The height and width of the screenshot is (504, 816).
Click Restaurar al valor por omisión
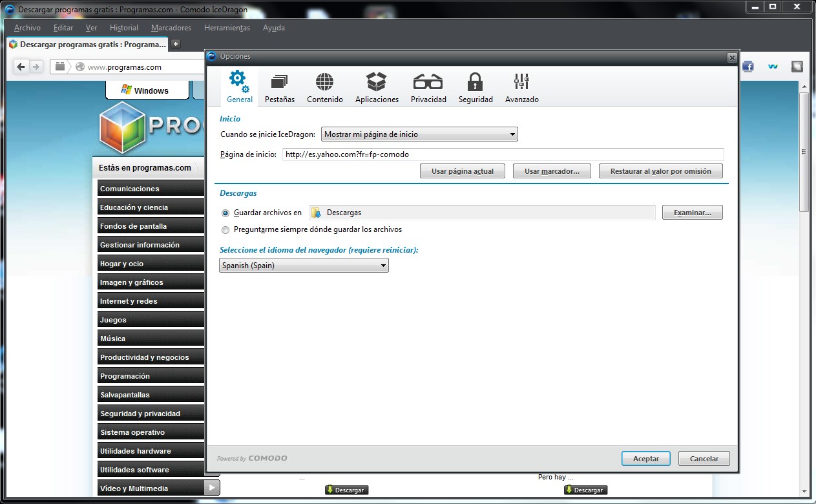(661, 171)
